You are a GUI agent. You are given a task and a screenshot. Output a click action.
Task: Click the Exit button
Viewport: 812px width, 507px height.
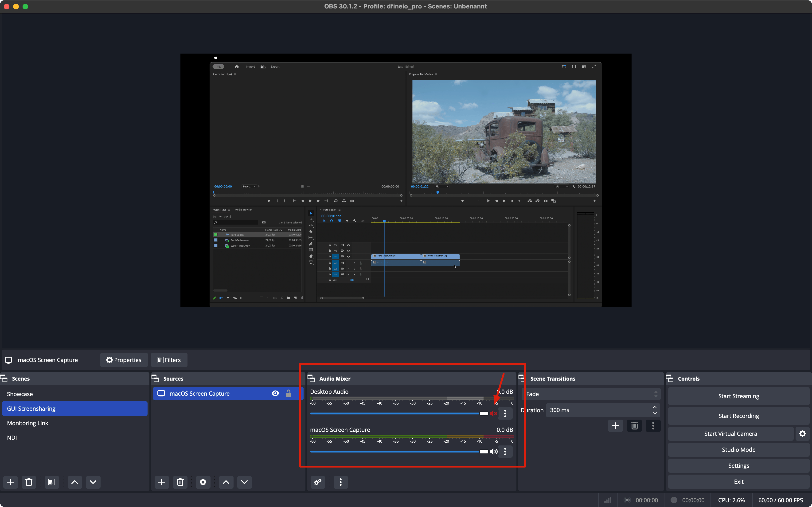point(739,482)
